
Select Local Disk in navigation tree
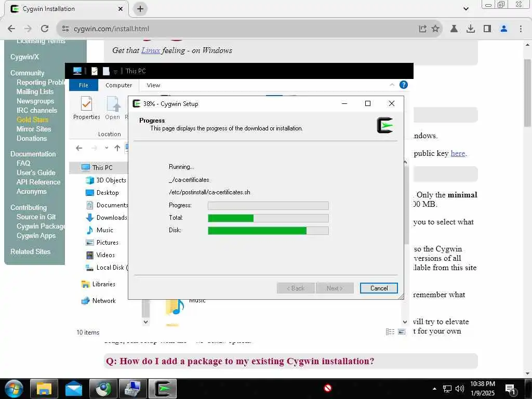(x=107, y=268)
